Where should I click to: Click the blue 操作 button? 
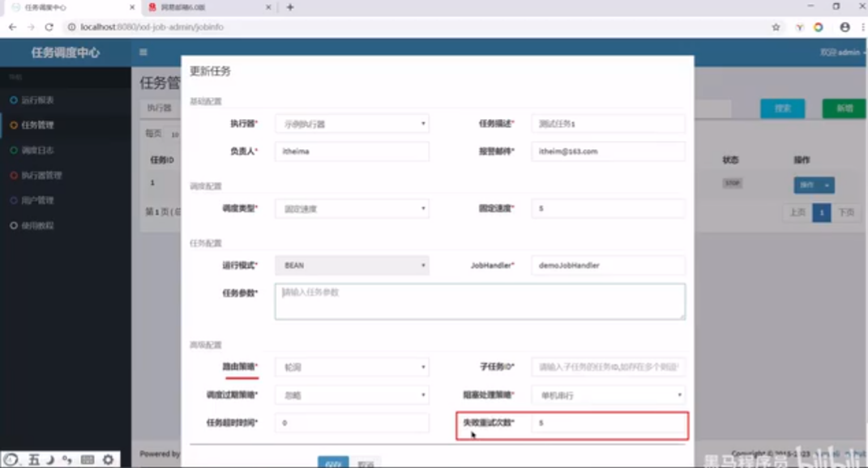coord(807,185)
